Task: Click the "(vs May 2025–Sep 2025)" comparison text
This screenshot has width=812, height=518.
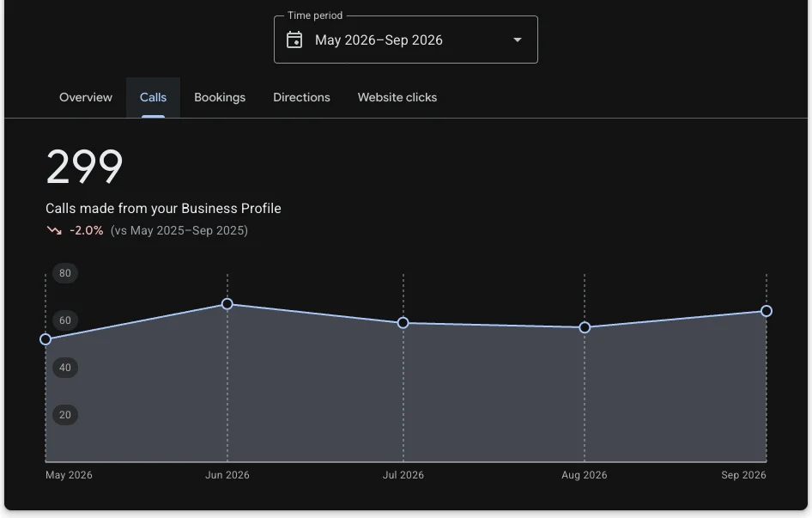Action: tap(179, 230)
